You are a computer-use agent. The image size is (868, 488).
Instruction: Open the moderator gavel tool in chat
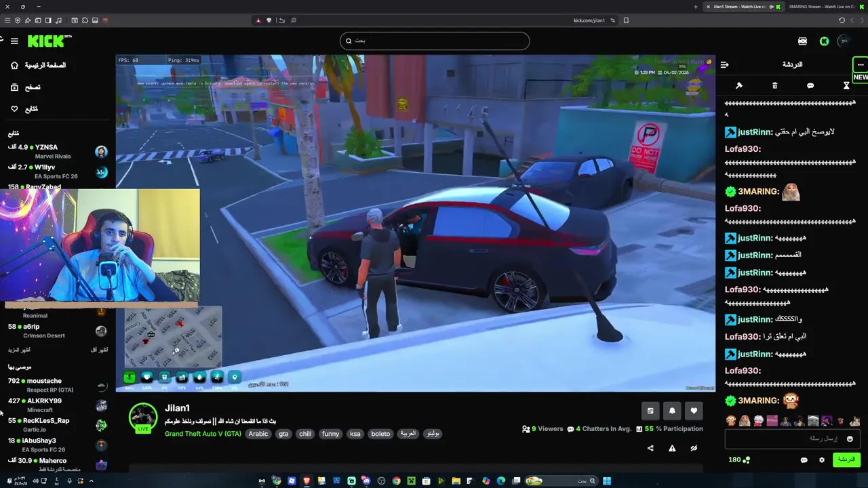739,85
